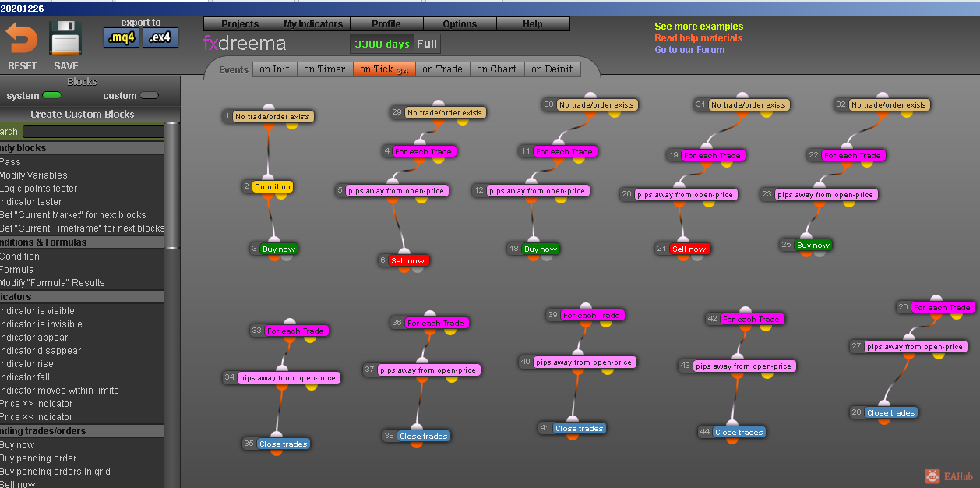Switch to the on Timer event tab
This screenshot has width=980, height=488.
click(x=324, y=69)
